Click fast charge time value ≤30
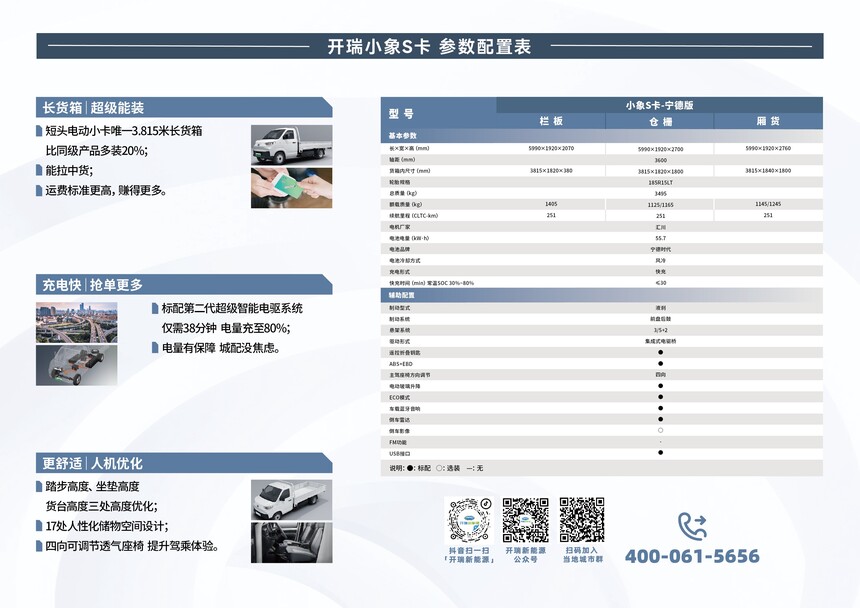 tap(660, 283)
